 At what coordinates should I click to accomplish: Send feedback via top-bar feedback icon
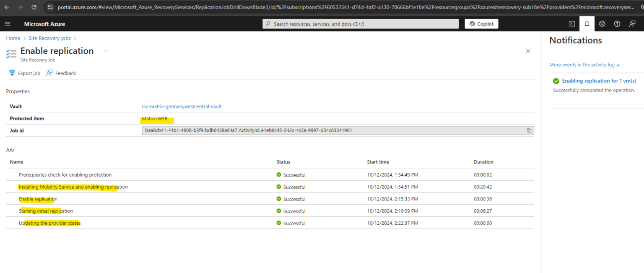tap(632, 24)
